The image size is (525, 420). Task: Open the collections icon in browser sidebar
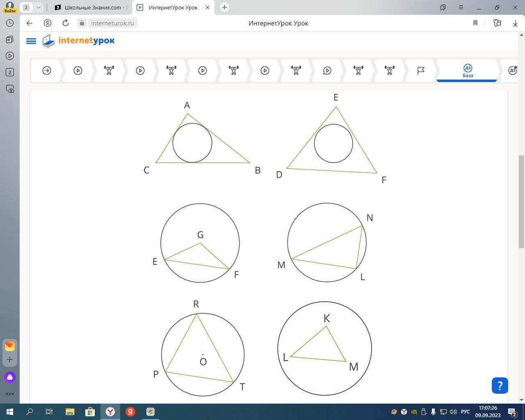click(10, 39)
